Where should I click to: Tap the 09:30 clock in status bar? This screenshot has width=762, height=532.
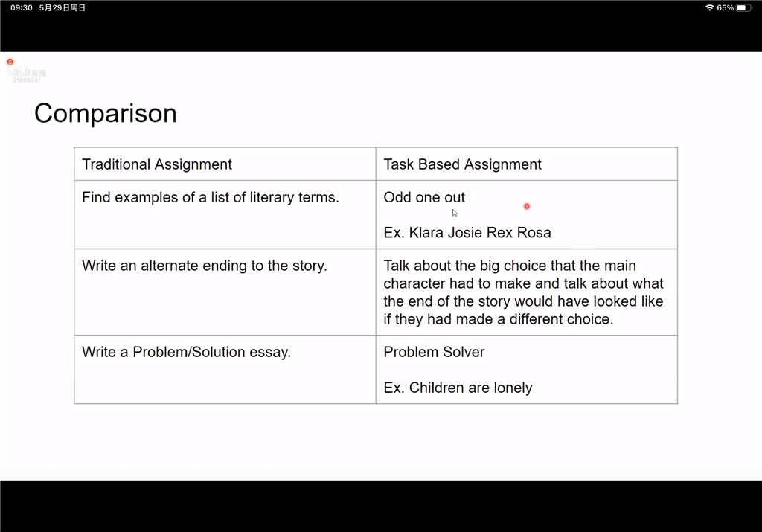[x=22, y=7]
